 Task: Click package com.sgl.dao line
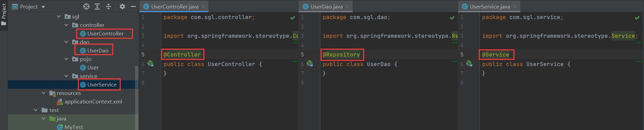pos(356,17)
